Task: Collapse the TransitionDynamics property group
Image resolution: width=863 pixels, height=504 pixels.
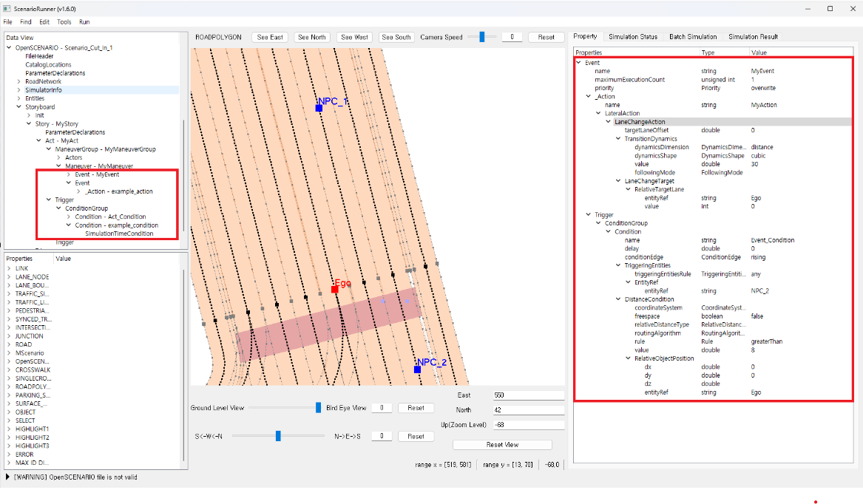Action: click(618, 139)
